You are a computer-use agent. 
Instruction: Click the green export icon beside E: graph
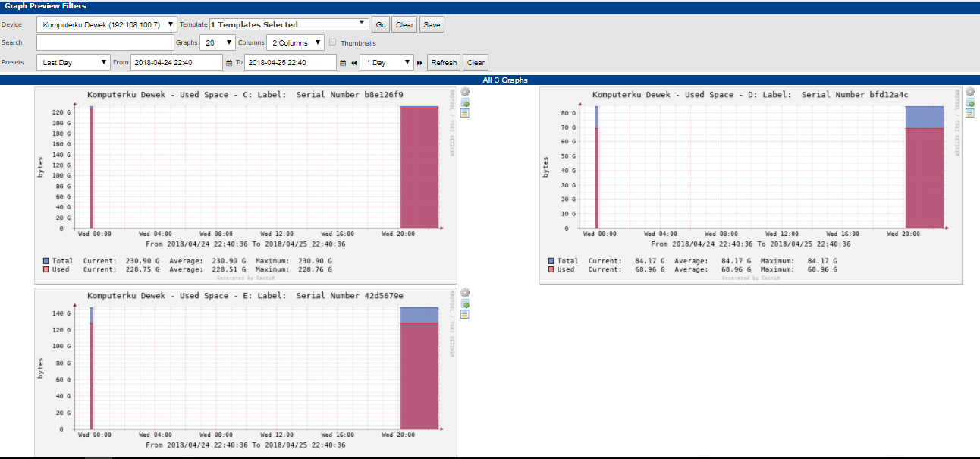click(465, 303)
